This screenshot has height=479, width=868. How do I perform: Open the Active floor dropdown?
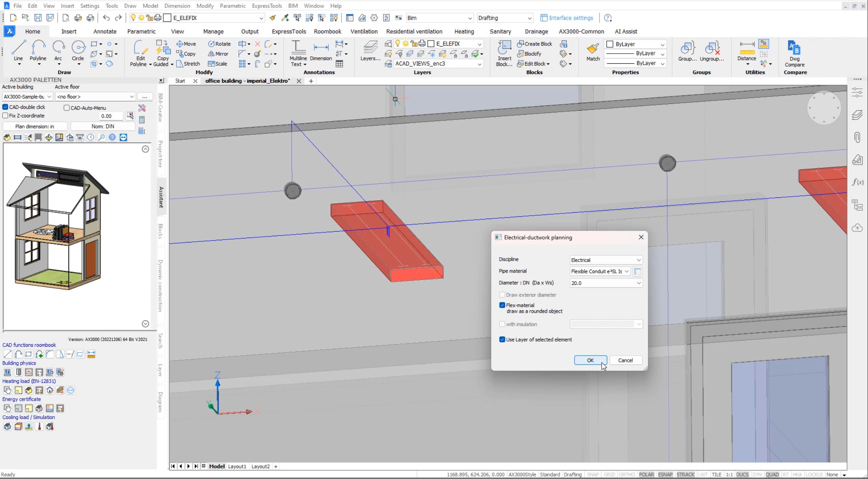pyautogui.click(x=95, y=97)
